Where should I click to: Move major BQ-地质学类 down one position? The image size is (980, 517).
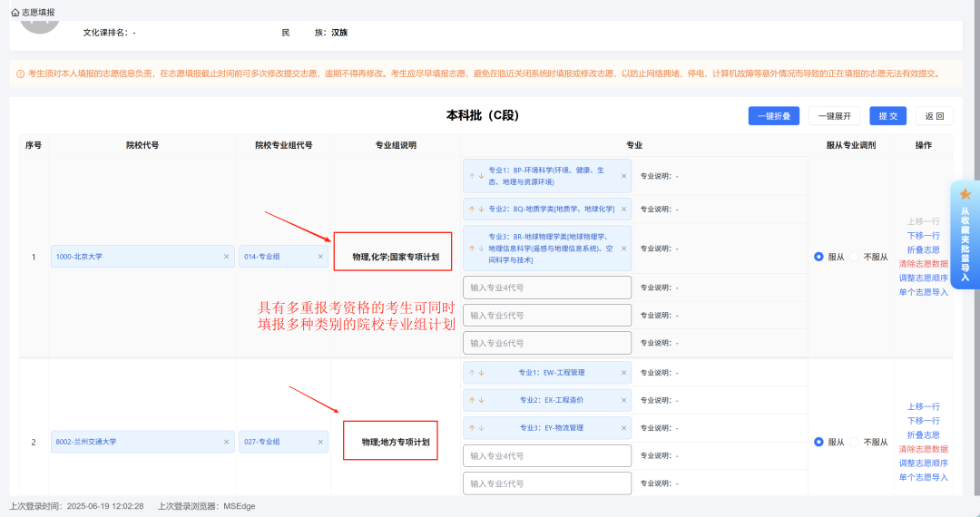481,210
